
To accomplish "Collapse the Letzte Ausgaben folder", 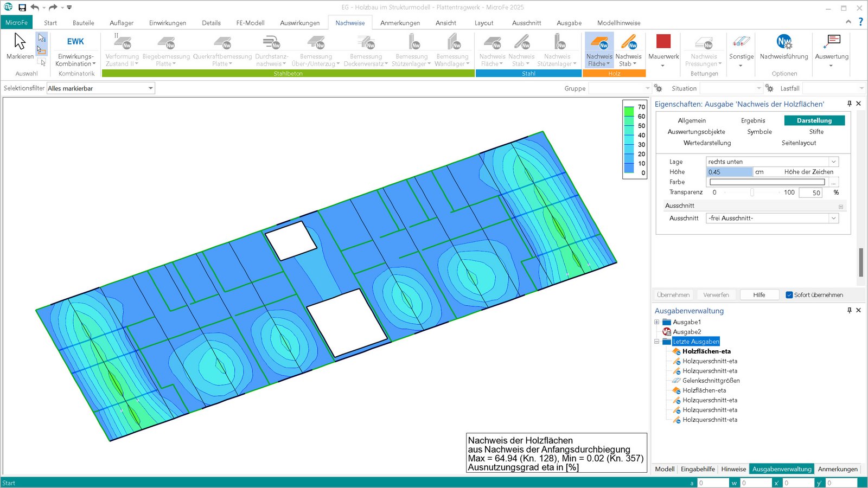I will (x=657, y=342).
